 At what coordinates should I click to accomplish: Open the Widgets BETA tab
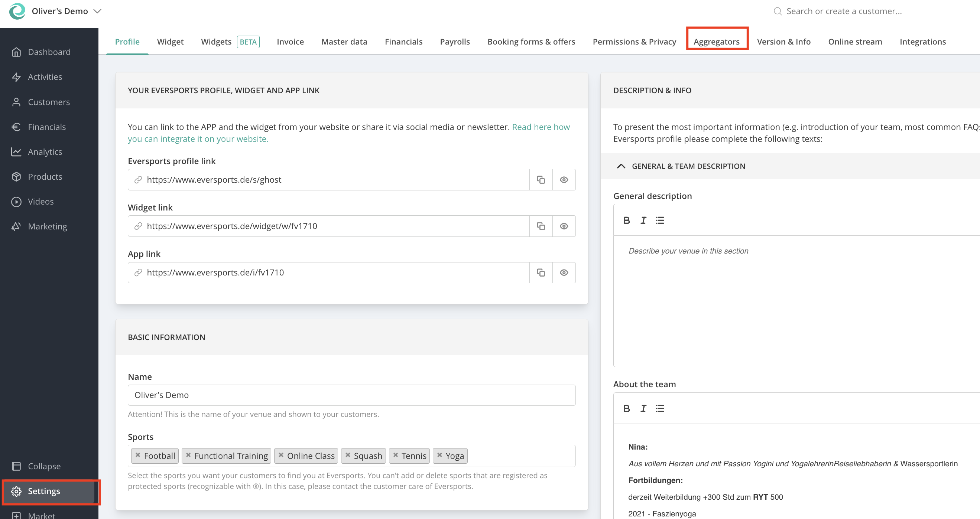(x=230, y=42)
